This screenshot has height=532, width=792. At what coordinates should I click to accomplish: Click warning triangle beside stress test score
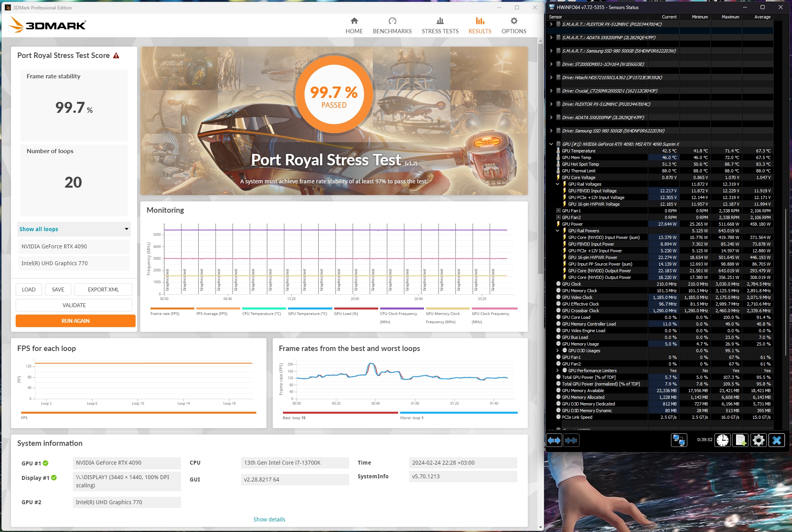tap(116, 56)
